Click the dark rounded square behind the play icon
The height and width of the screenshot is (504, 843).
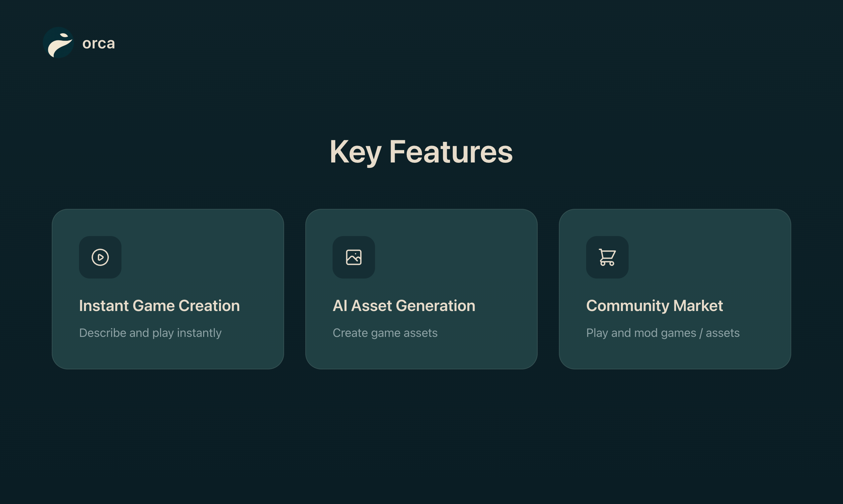(100, 257)
